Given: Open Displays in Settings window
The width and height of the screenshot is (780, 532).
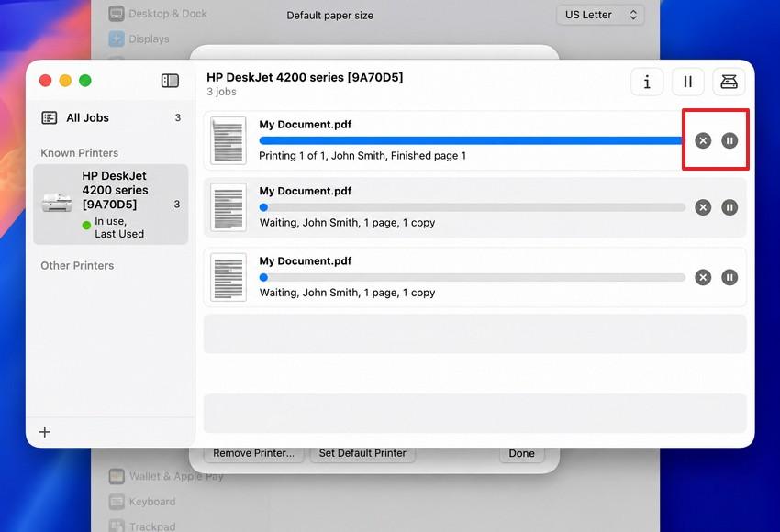Looking at the screenshot, I should click(139, 39).
